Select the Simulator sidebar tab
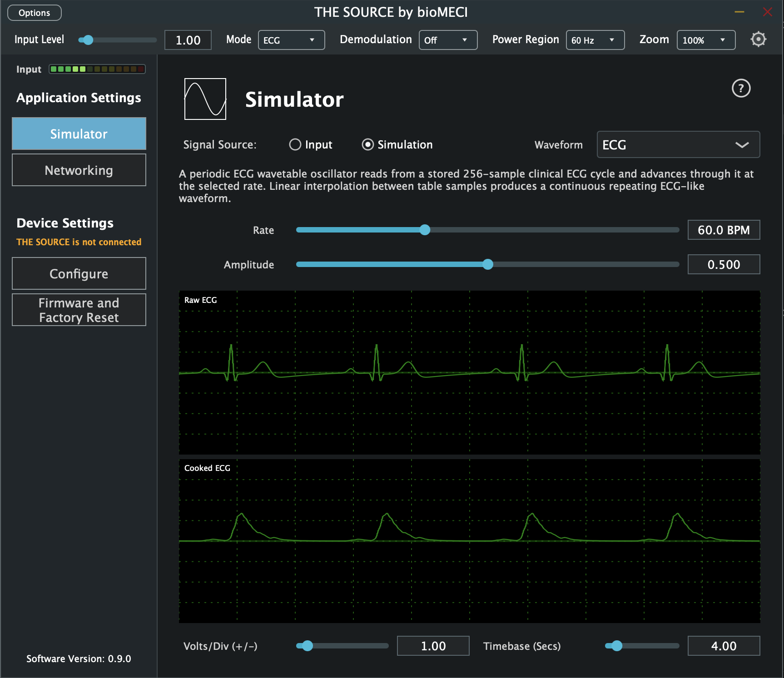 pyautogui.click(x=79, y=134)
